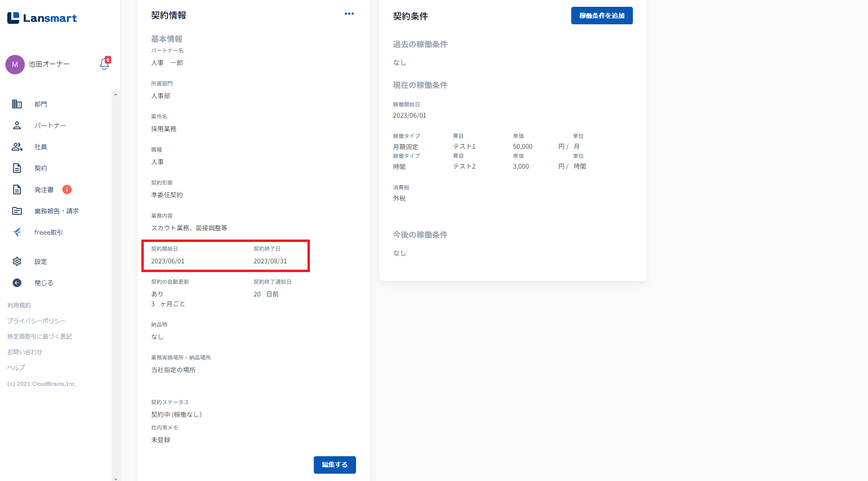This screenshot has height=481, width=868.
Task: Open 社員 in the sidebar
Action: (x=41, y=147)
